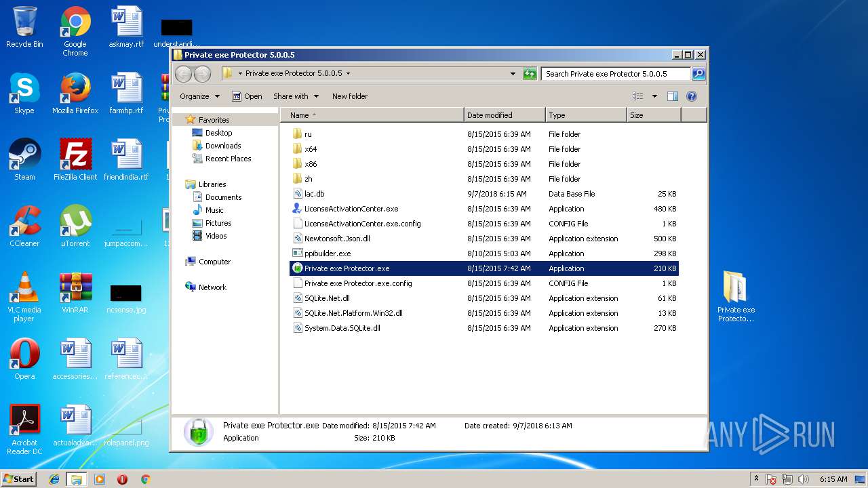Open actualadva document on the desktop
Image resolution: width=868 pixels, height=488 pixels.
tap(75, 426)
